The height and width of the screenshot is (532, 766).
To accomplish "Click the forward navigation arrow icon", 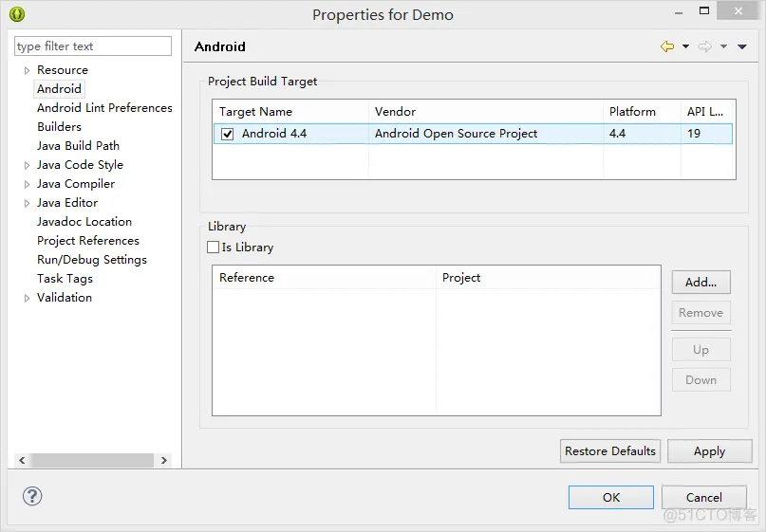I will click(x=704, y=46).
